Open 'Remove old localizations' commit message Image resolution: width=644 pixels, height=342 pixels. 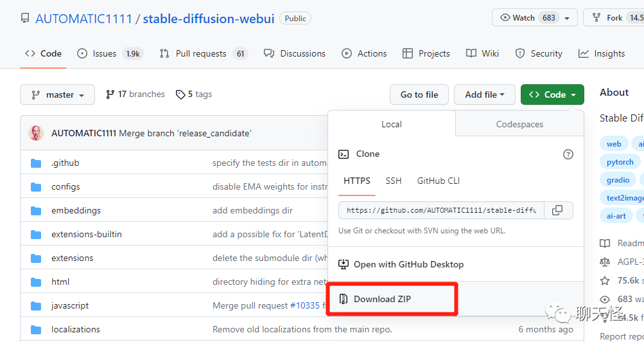[x=302, y=329]
